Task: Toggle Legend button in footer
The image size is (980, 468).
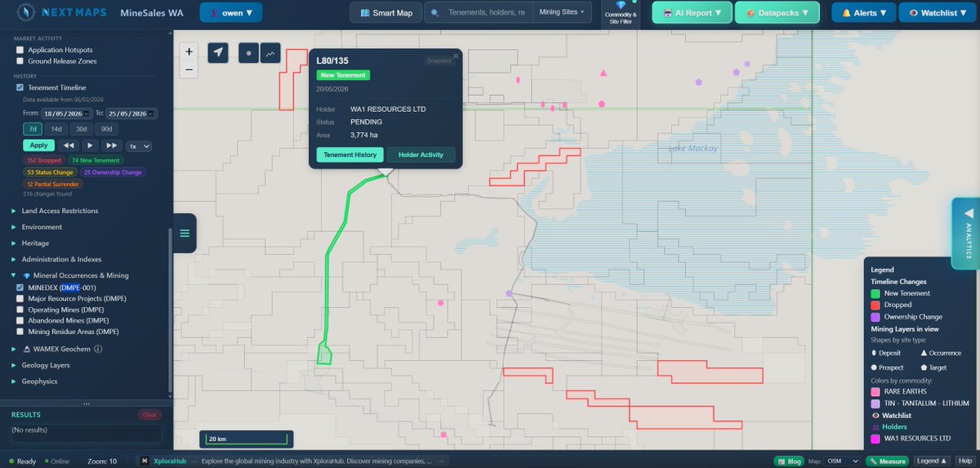Action: click(931, 461)
